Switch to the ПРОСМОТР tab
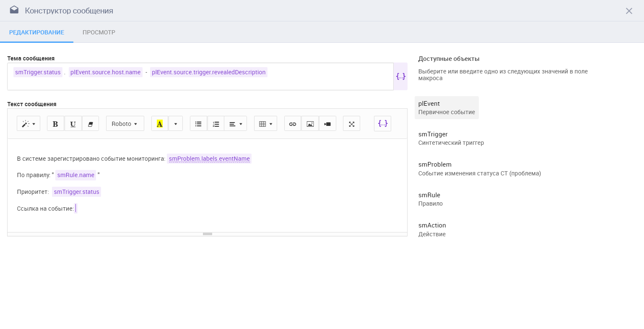The height and width of the screenshot is (329, 644). pos(99,32)
